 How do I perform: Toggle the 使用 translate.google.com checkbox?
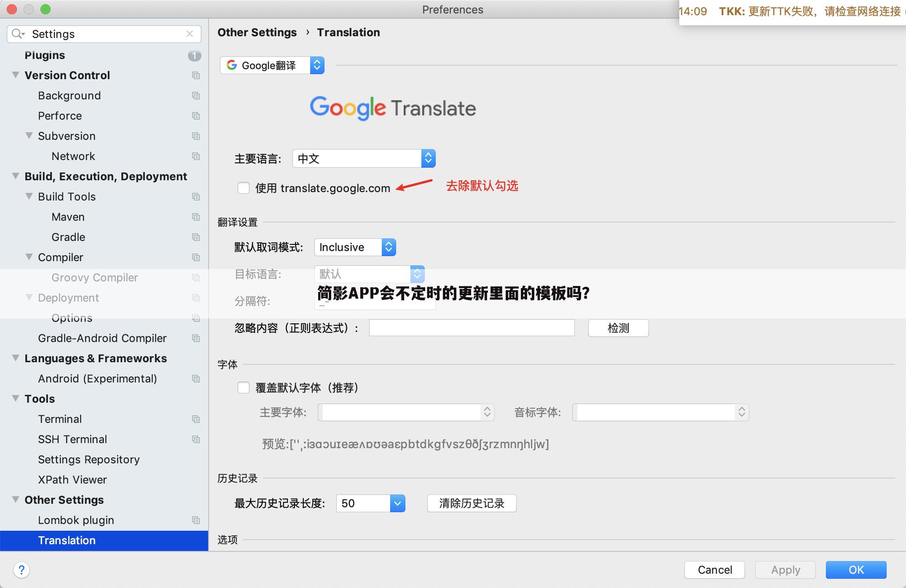point(244,188)
